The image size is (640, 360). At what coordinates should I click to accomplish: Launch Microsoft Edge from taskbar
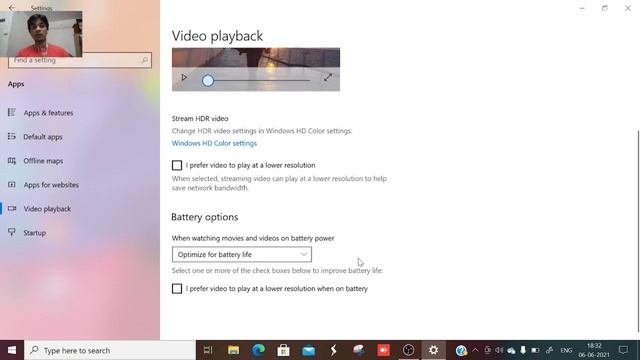(258, 350)
